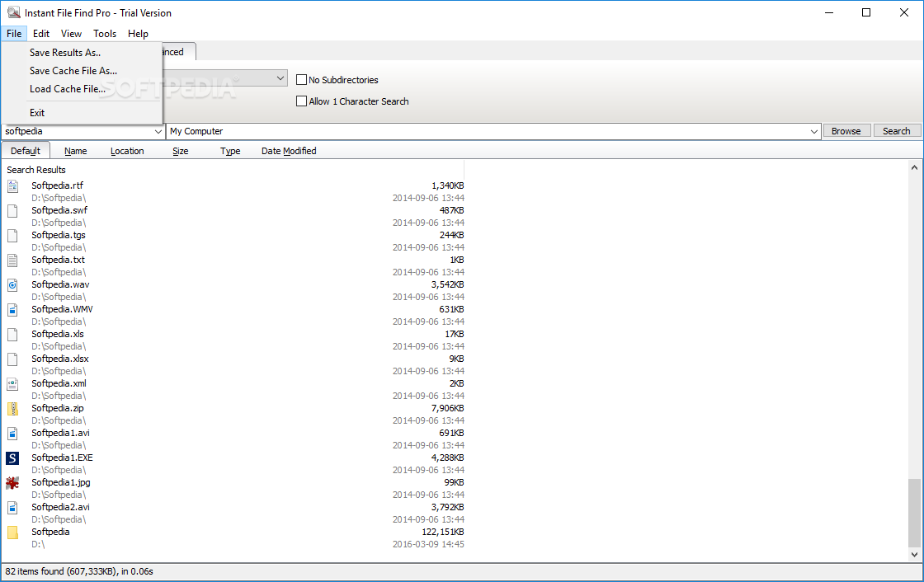924x582 pixels.
Task: Click the Browse button
Action: [846, 131]
